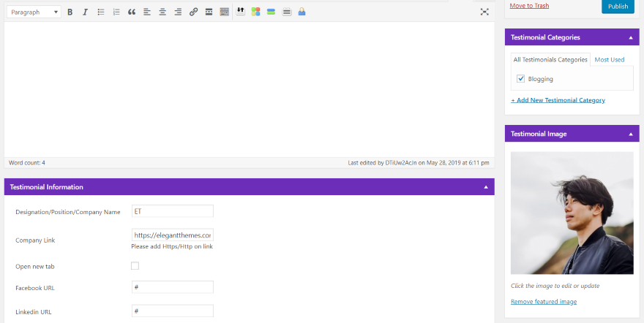Enter distraction-free fullscreen writing mode

pyautogui.click(x=484, y=12)
